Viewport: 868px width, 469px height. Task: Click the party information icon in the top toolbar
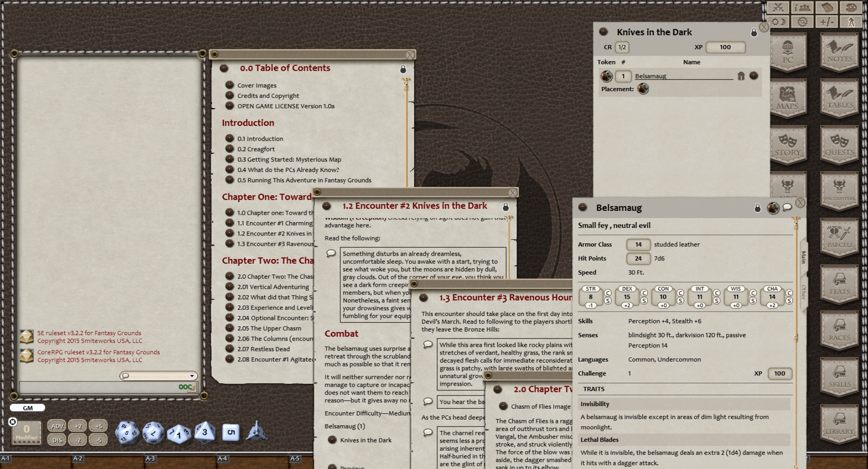point(802,7)
